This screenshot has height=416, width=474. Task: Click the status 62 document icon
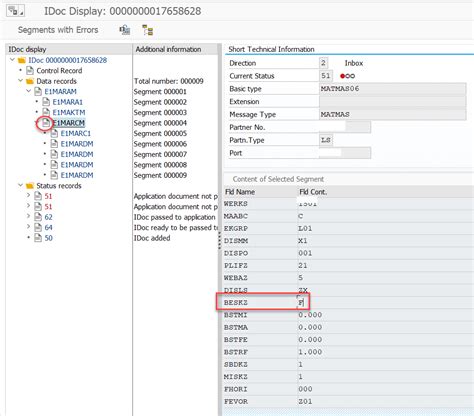point(38,217)
